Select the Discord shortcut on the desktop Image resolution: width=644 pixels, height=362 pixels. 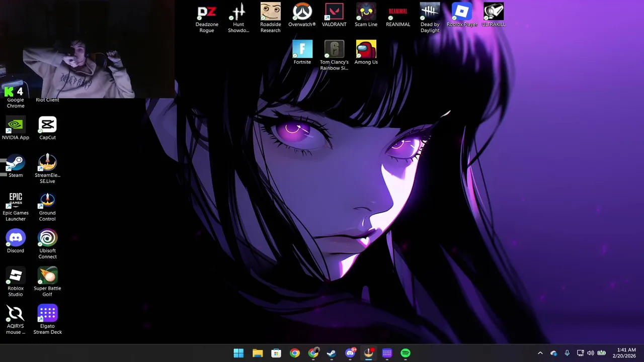[x=16, y=241]
